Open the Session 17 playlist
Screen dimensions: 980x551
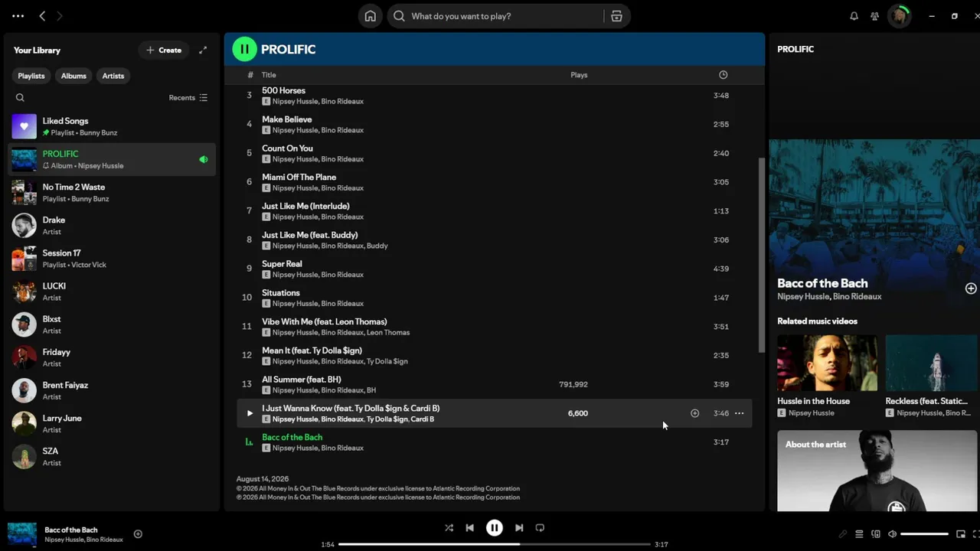(112, 259)
